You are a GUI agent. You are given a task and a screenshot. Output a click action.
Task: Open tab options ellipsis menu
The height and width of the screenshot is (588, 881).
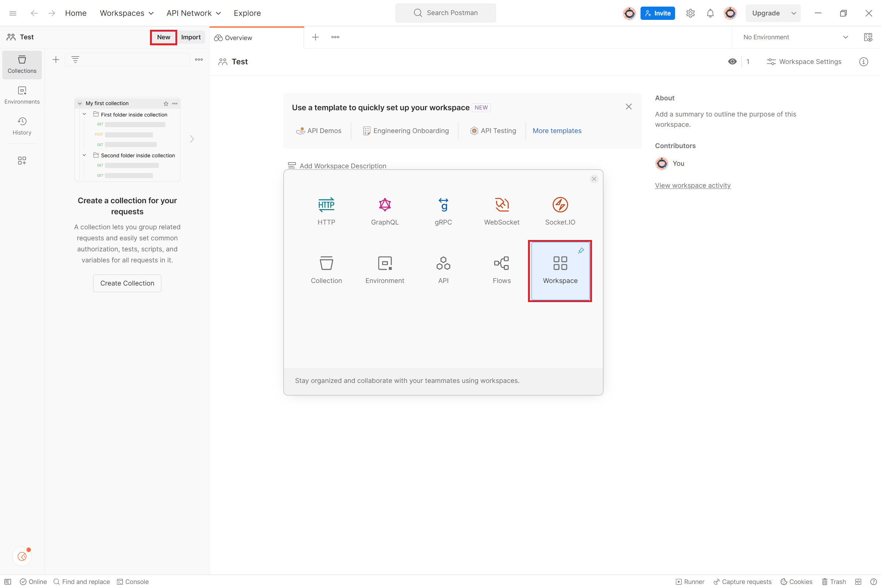point(335,37)
